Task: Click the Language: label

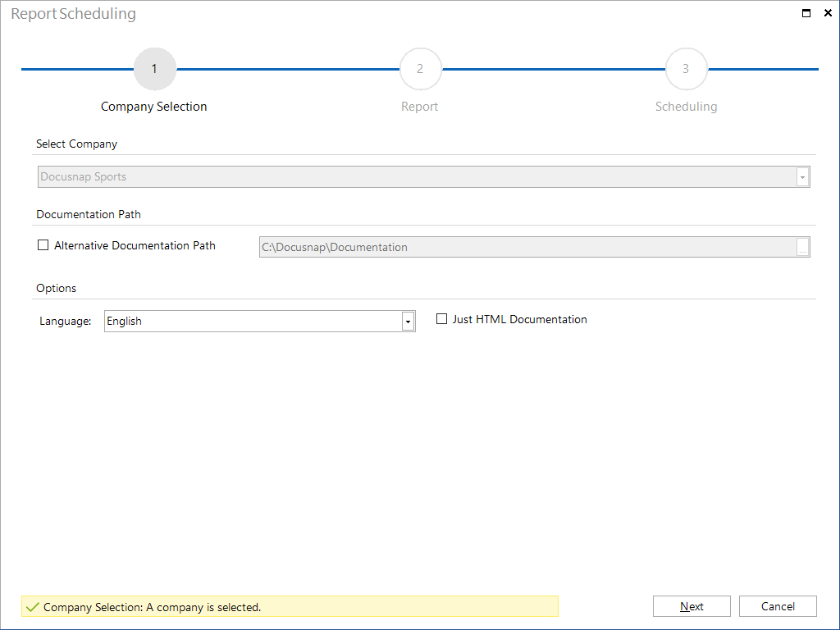Action: [x=66, y=322]
